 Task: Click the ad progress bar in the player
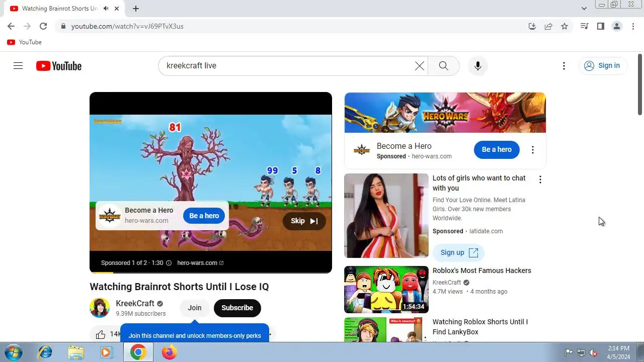210,273
